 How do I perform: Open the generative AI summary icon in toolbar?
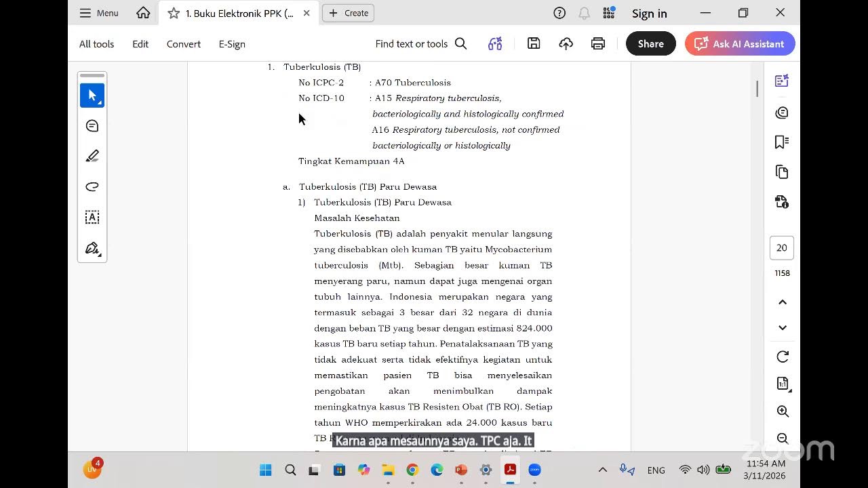pos(495,44)
